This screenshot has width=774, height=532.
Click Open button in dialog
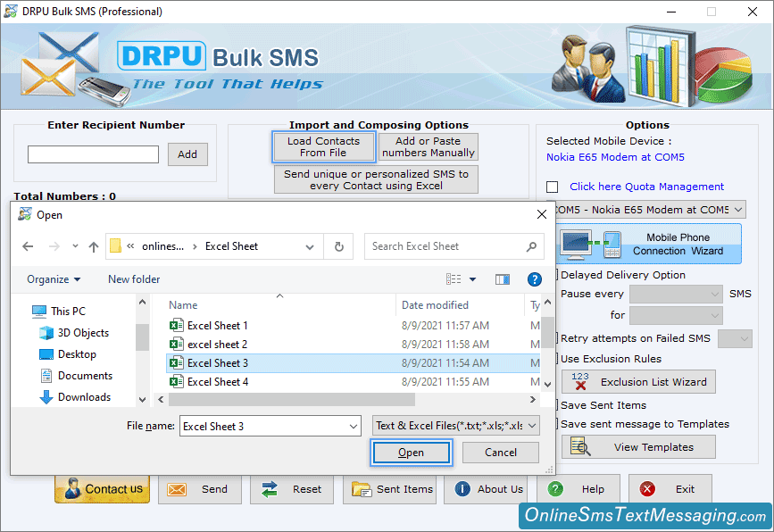(411, 453)
